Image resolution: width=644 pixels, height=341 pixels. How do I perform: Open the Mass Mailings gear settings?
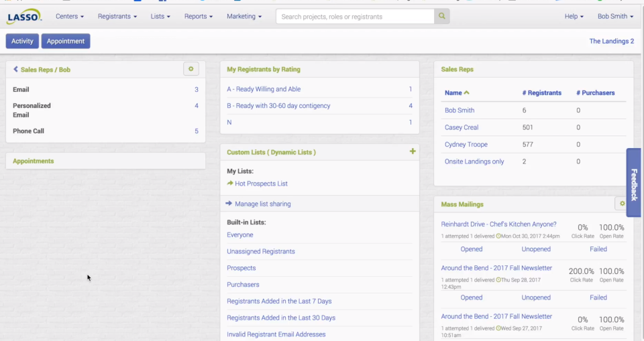click(622, 204)
